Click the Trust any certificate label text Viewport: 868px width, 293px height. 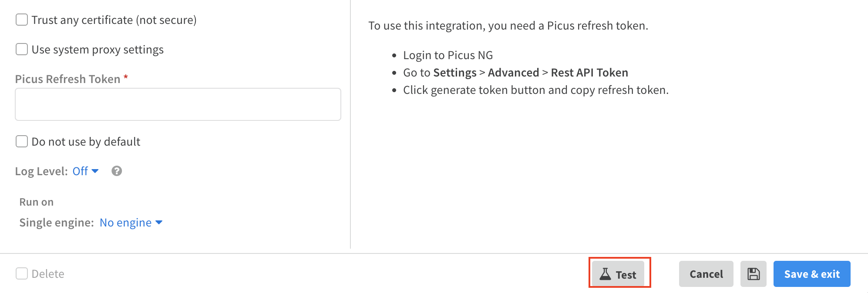114,20
